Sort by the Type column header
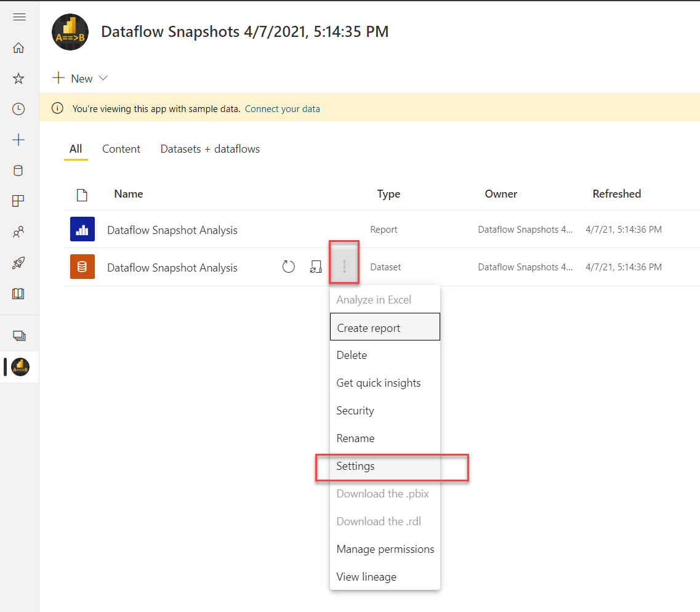Image resolution: width=700 pixels, height=612 pixels. pyautogui.click(x=388, y=194)
